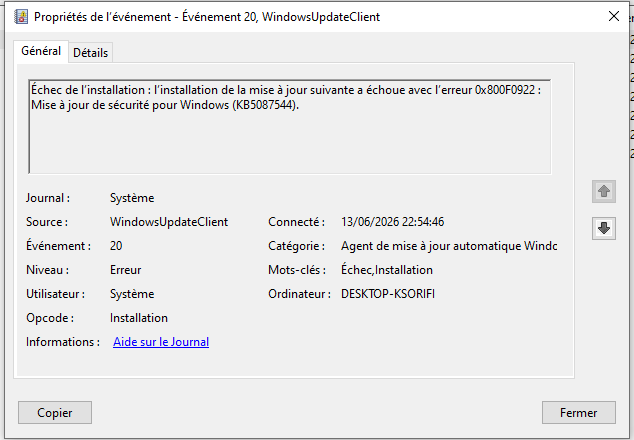Image resolution: width=634 pixels, height=440 pixels.
Task: Close the event properties dialog
Action: click(x=614, y=17)
